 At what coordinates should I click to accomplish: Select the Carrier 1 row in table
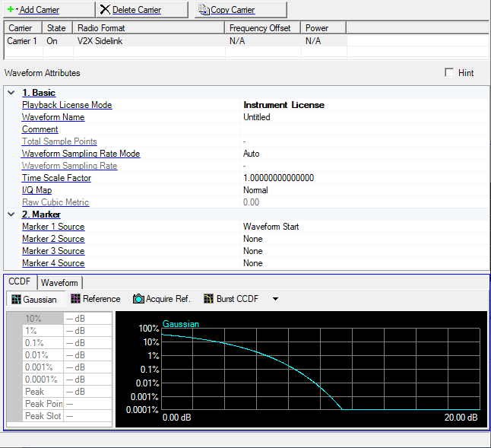(21, 41)
